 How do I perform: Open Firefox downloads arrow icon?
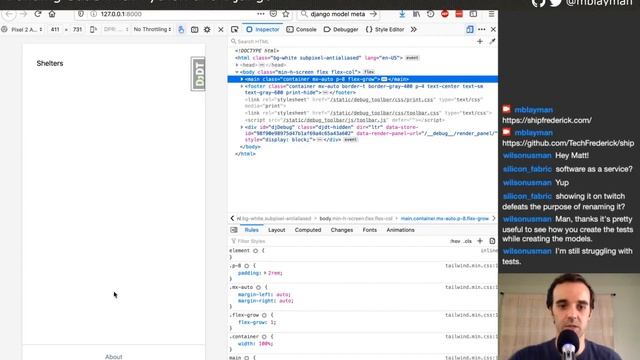(x=402, y=14)
